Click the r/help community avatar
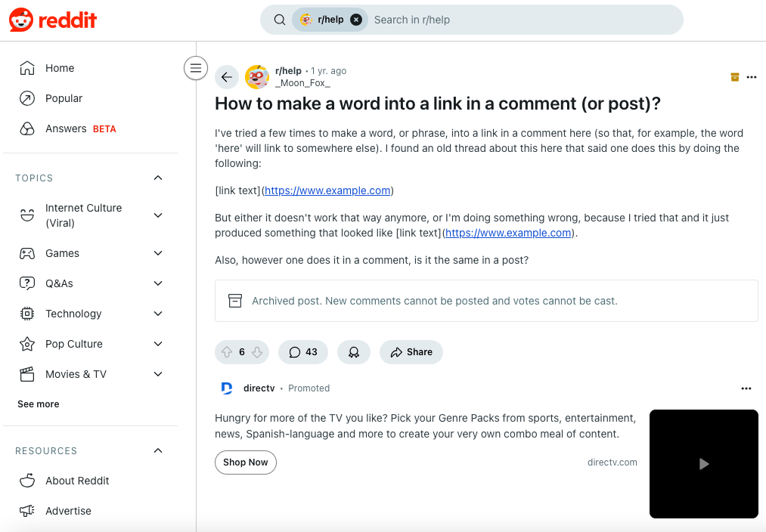The width and height of the screenshot is (766, 532). 257,77
